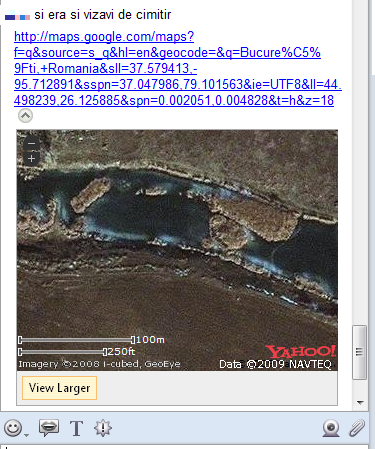Start webcam with the camera icon
The image size is (375, 449).
pos(331,428)
